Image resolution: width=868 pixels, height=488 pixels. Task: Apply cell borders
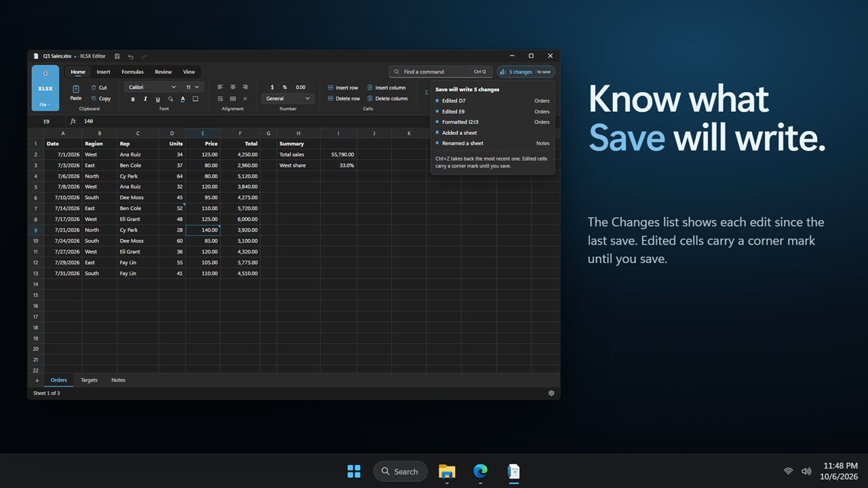[x=195, y=99]
